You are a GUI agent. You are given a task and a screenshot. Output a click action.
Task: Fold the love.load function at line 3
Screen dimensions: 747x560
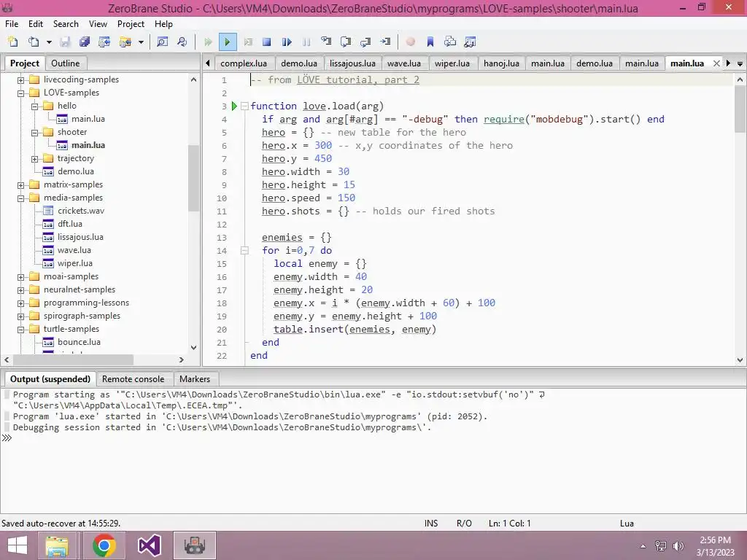244,106
